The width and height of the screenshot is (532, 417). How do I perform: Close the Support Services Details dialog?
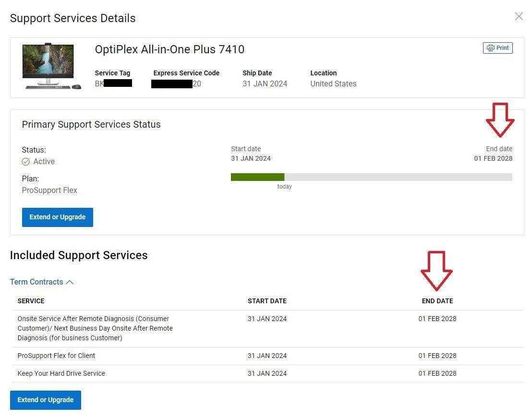point(519,16)
